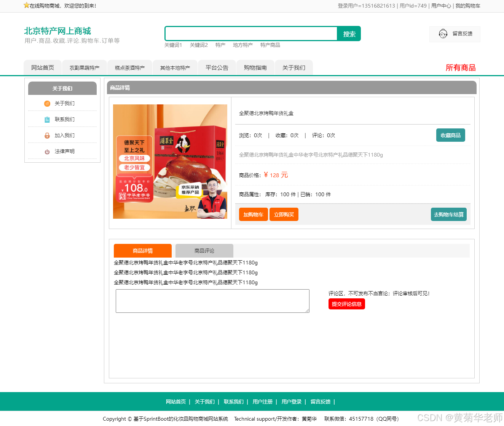This screenshot has width=504, height=426.
Task: Open footer link 留言反馈
Action: pos(321,402)
